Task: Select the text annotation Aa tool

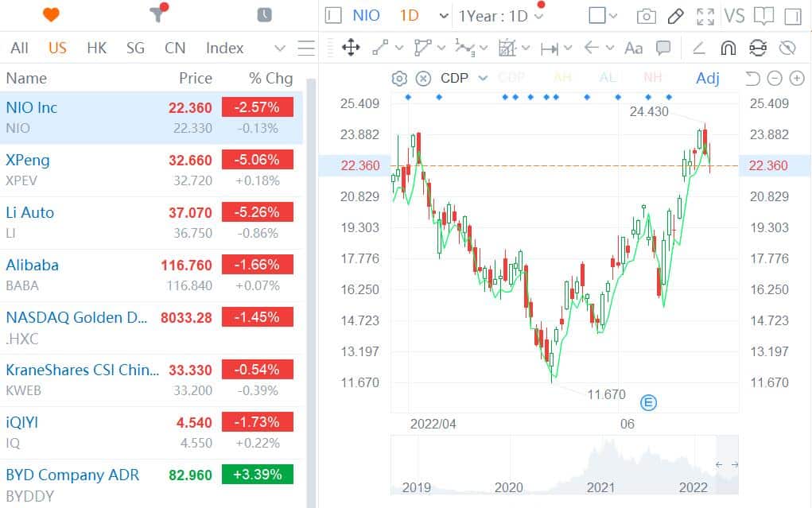Action: click(x=633, y=48)
